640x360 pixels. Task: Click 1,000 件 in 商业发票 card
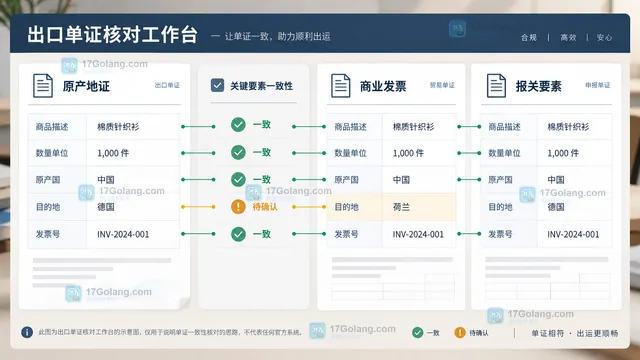coord(408,153)
